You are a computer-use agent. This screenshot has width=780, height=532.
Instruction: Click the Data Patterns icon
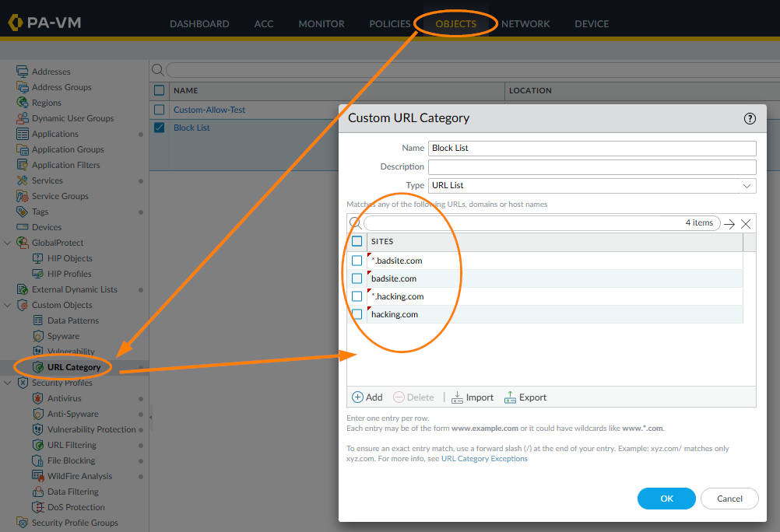(37, 320)
